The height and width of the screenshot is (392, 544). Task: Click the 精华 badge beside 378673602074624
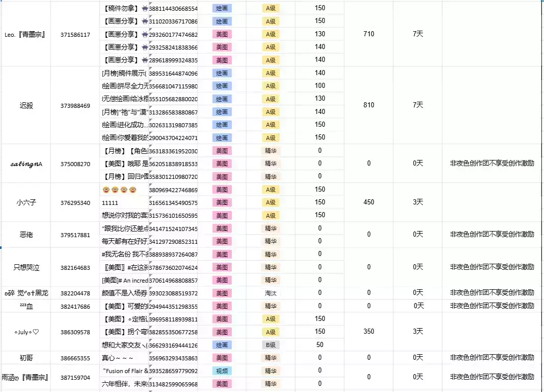tap(271, 267)
